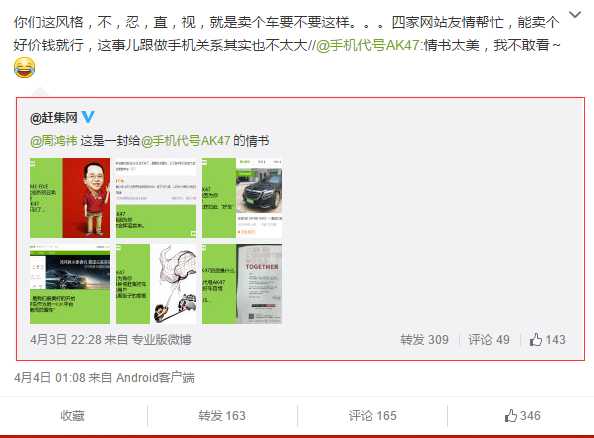This screenshot has width=594, height=438.
Task: Click 收藏 to bookmark the post
Action: click(72, 416)
